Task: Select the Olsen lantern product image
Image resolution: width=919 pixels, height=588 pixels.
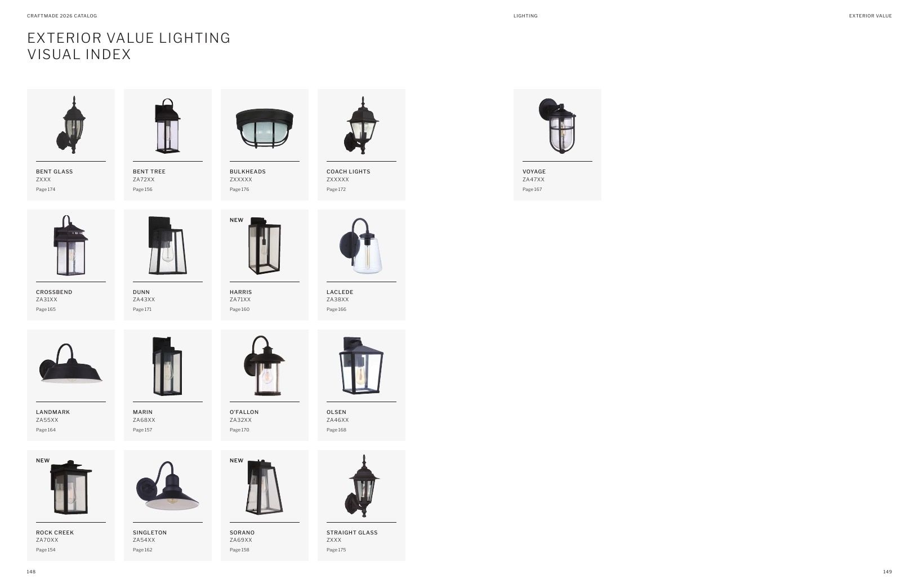Action: (x=361, y=366)
